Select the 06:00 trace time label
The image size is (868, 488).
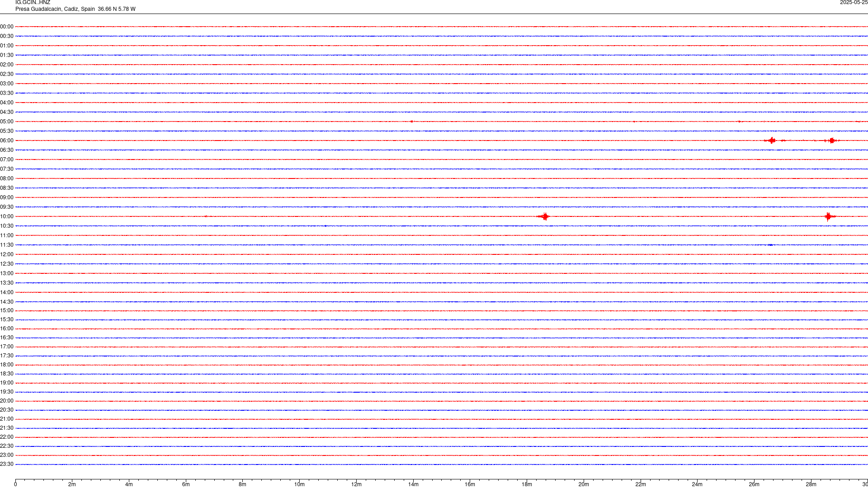pyautogui.click(x=7, y=141)
